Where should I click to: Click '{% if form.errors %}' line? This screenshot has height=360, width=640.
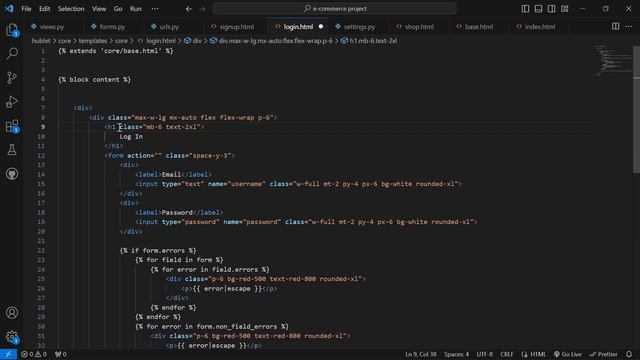(x=158, y=251)
